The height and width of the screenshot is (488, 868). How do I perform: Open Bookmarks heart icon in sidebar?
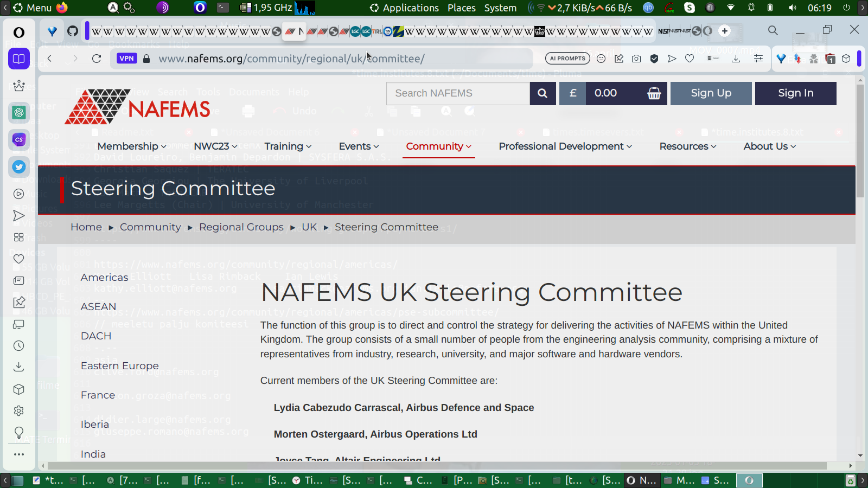(19, 259)
